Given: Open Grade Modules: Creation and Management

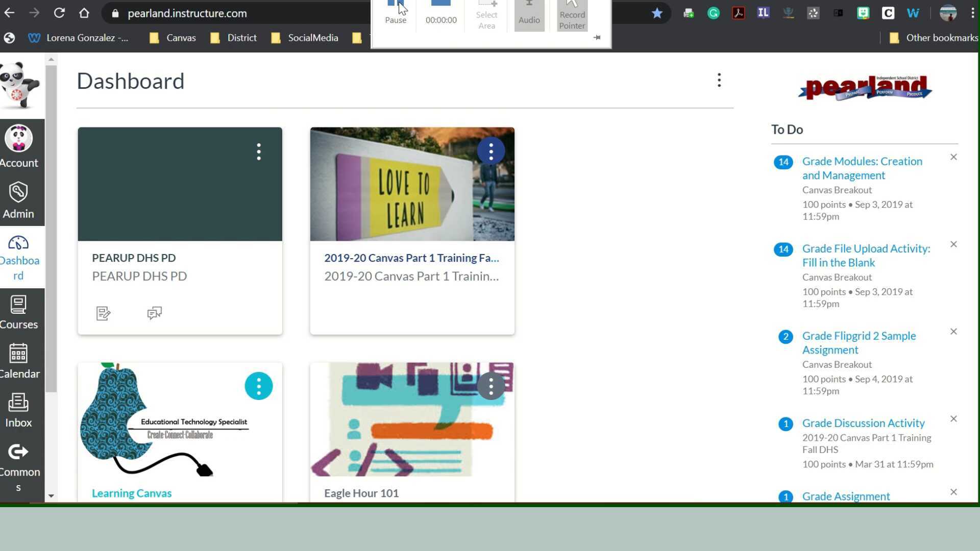Looking at the screenshot, I should (862, 168).
